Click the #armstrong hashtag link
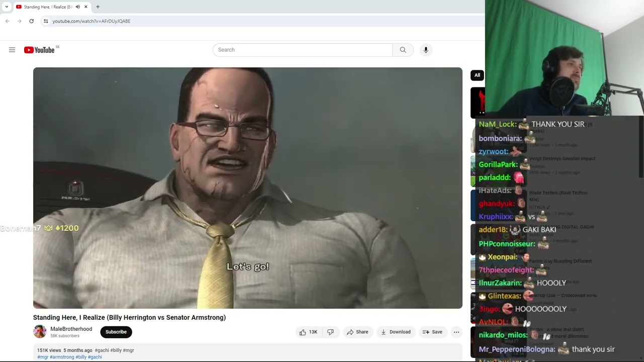 point(62,357)
